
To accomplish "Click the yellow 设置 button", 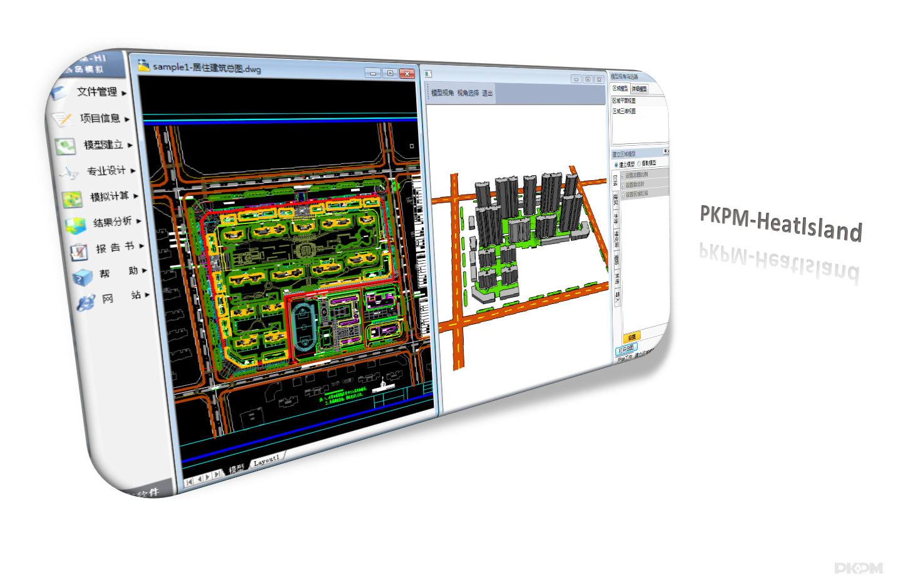I will 631,337.
